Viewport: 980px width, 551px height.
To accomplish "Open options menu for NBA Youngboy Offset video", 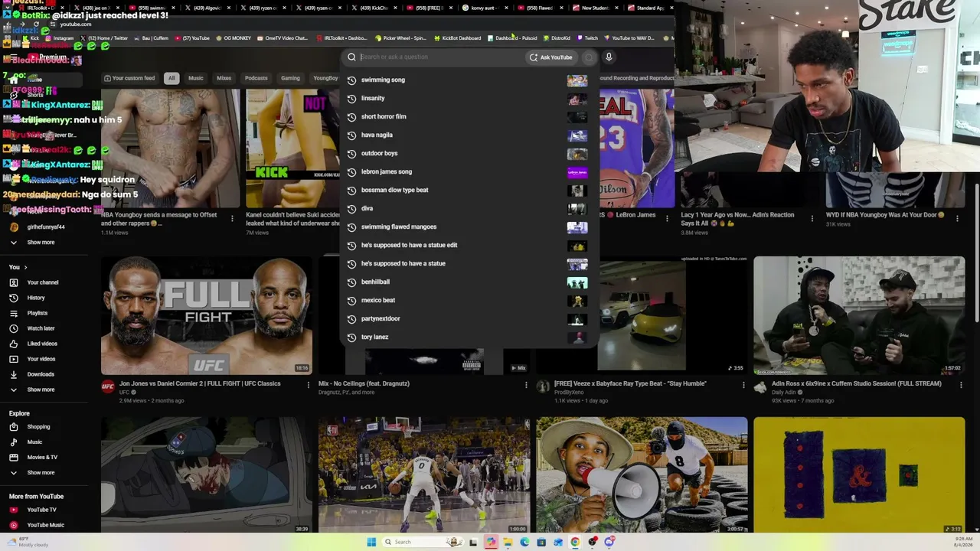I will [x=232, y=218].
